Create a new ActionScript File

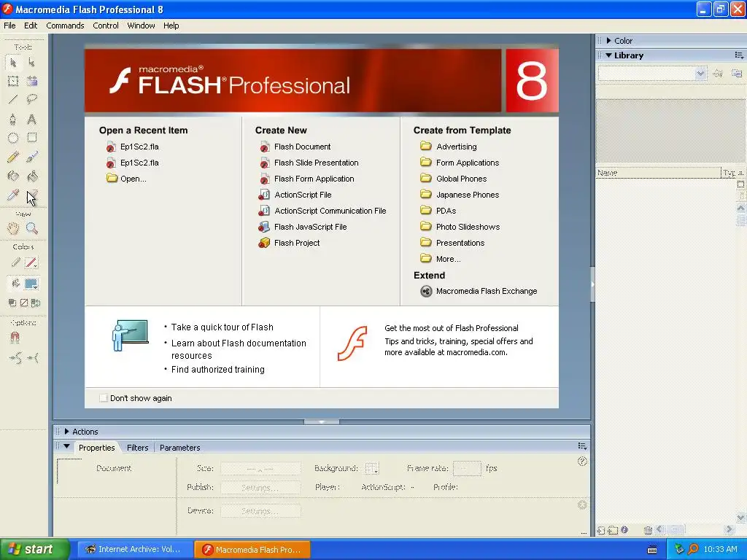(303, 195)
